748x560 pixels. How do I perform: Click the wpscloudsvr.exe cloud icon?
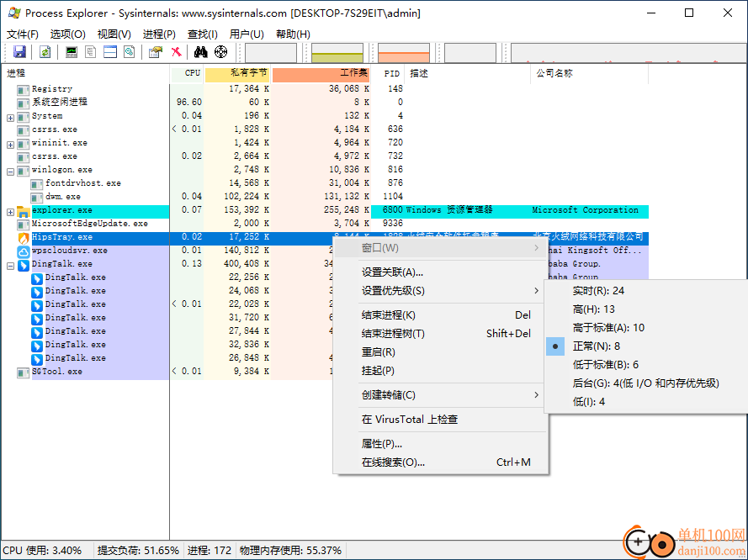[24, 251]
